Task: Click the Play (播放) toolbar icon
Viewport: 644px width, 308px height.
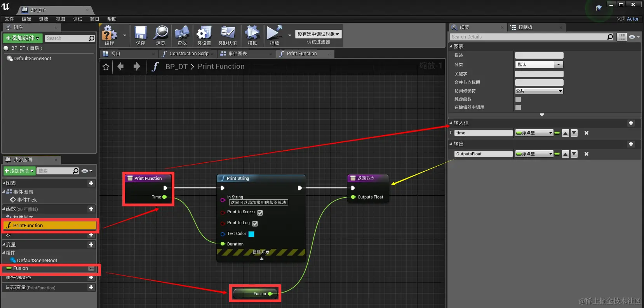Action: [x=274, y=35]
